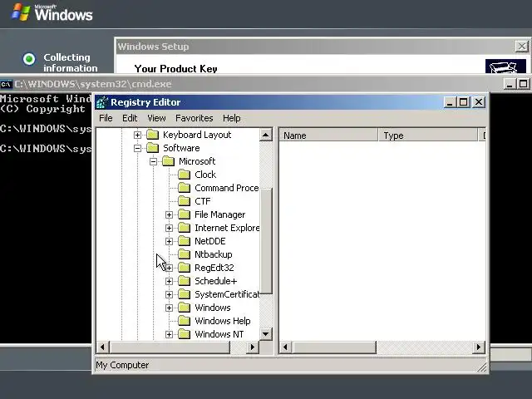Viewport: 532px width, 399px height.
Task: Click the NetDDE folder icon
Action: coord(185,241)
